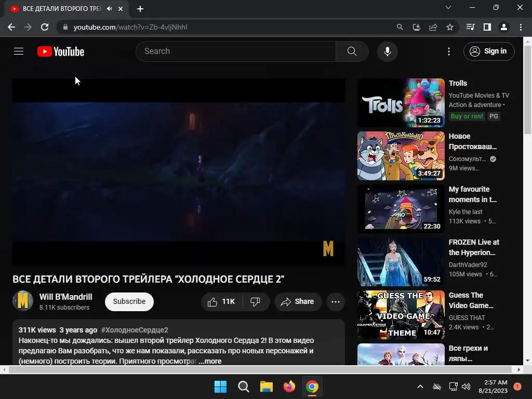Open media controls icon in Chrome toolbar
Image resolution: width=532 pixels, height=399 pixels.
click(x=471, y=27)
